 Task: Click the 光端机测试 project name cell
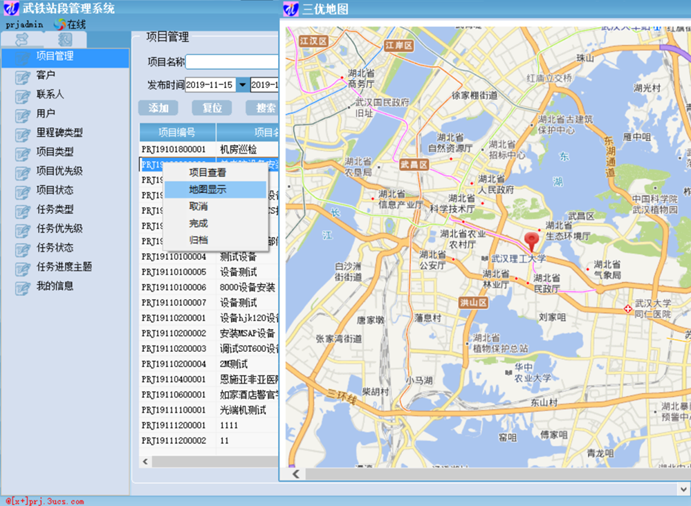point(243,410)
